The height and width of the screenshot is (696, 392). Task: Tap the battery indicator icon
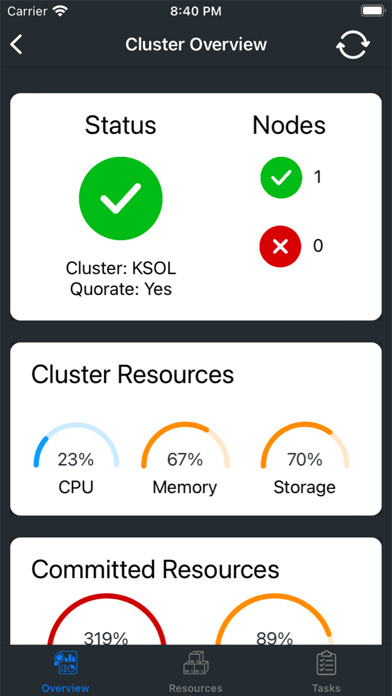372,11
